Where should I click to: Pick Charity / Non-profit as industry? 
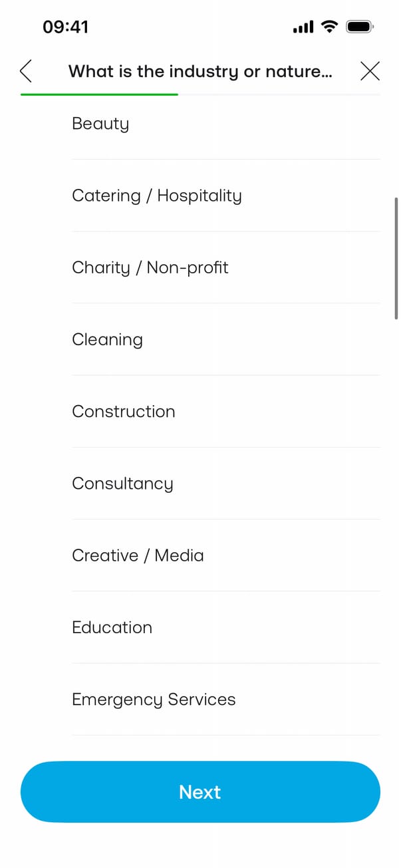[150, 267]
